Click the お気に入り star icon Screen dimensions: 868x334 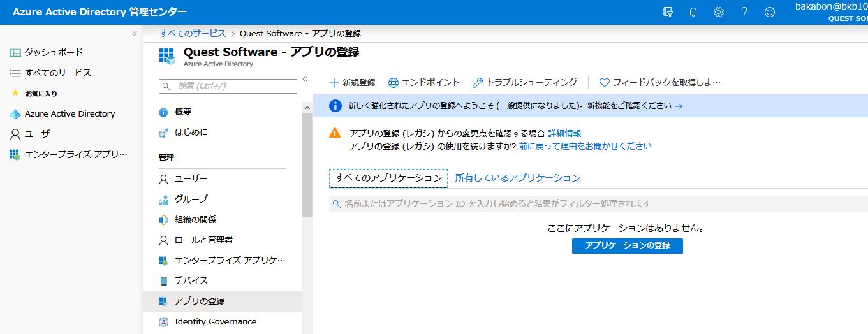click(15, 93)
